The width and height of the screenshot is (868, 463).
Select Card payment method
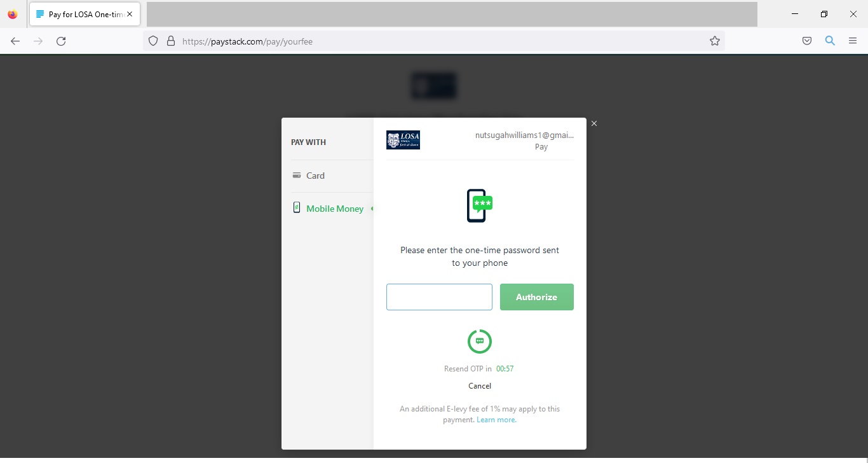(x=315, y=176)
